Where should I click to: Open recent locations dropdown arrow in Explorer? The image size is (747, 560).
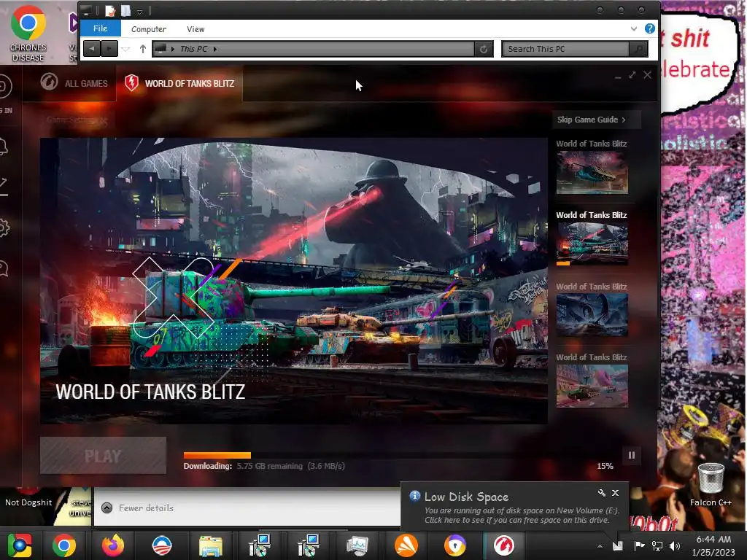[x=125, y=49]
